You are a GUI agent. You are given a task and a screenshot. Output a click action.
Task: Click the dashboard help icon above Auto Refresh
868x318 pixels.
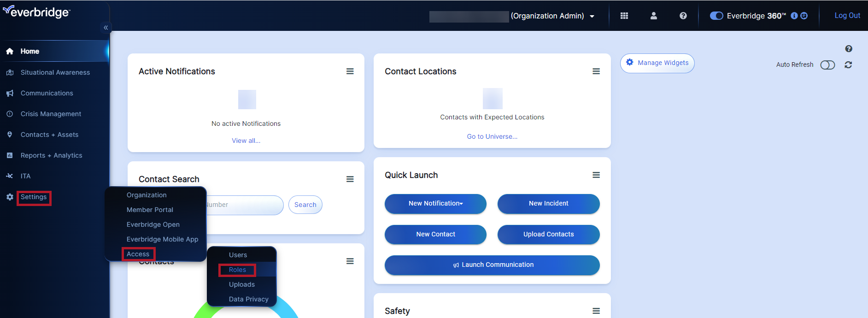(849, 49)
